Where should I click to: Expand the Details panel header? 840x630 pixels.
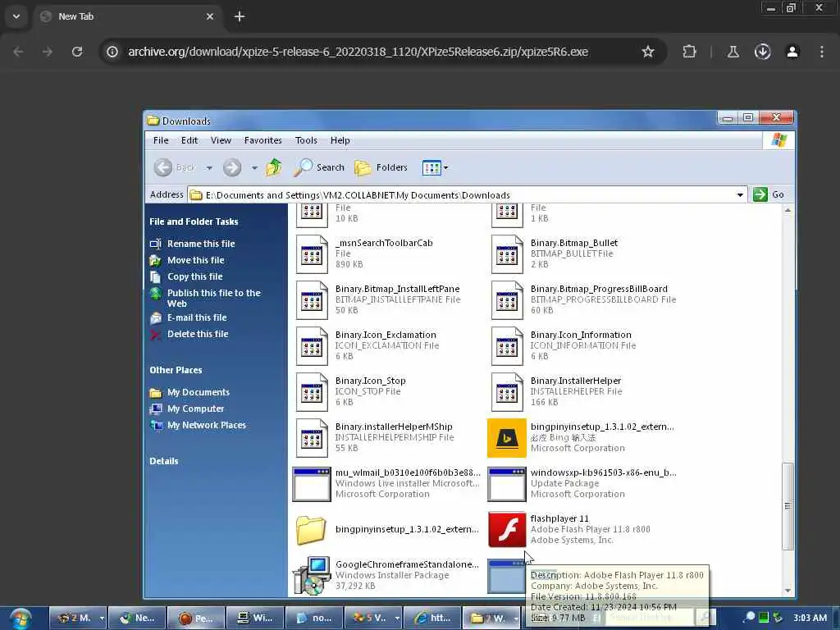[x=164, y=461]
